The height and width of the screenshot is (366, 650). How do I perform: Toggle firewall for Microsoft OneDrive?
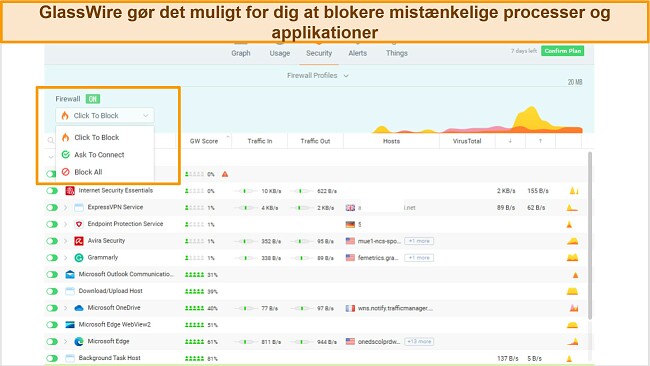click(x=52, y=308)
